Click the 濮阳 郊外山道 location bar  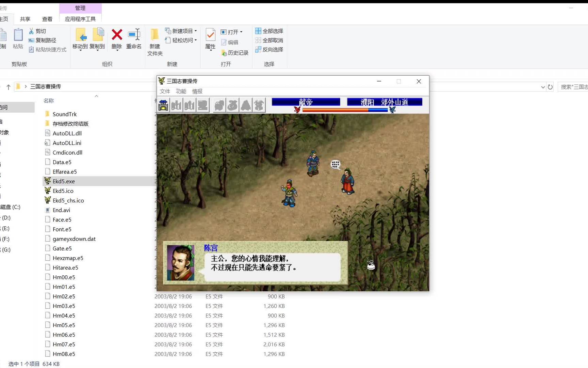[x=385, y=102]
